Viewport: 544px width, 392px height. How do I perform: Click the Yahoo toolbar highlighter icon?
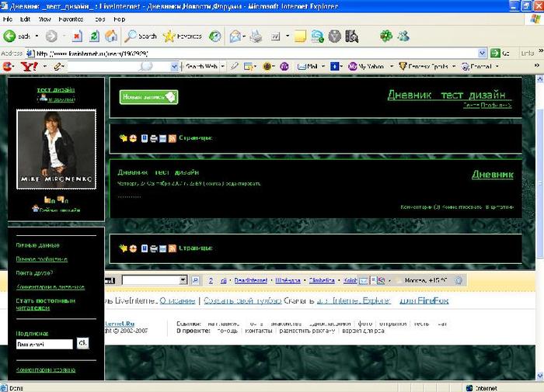pyautogui.click(x=235, y=66)
